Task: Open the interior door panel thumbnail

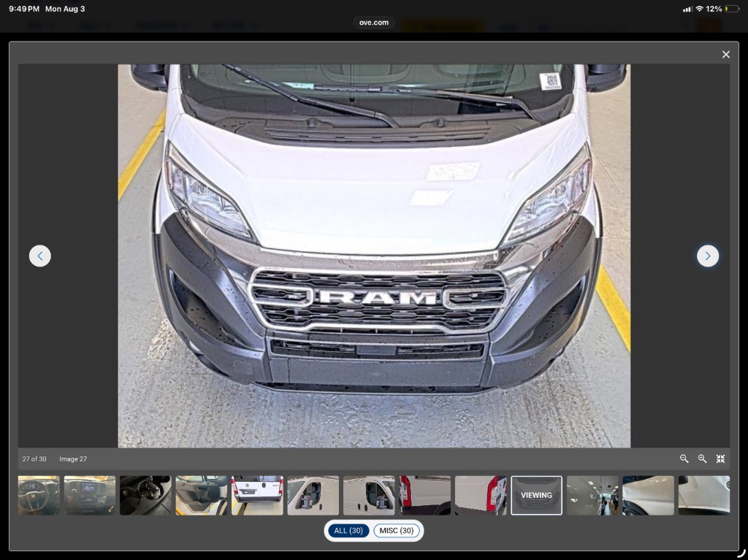Action: [x=202, y=495]
